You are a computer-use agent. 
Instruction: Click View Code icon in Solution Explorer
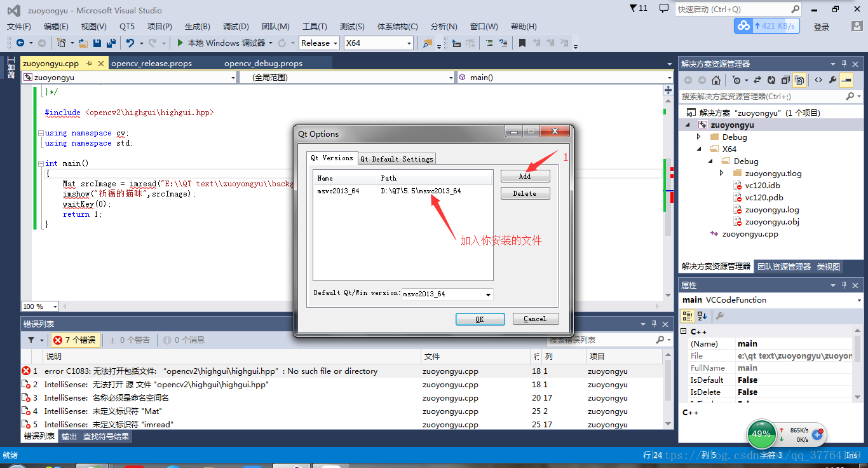point(818,80)
